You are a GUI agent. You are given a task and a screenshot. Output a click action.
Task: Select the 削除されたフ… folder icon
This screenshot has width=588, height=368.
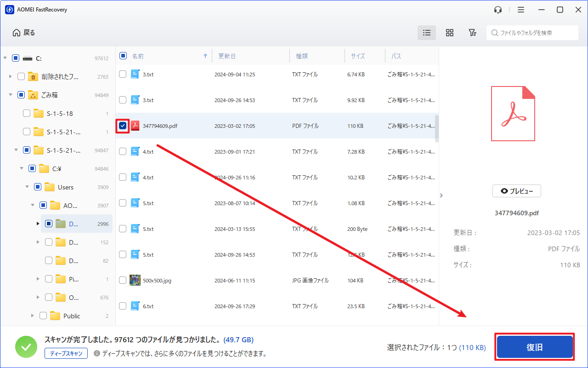tap(33, 76)
